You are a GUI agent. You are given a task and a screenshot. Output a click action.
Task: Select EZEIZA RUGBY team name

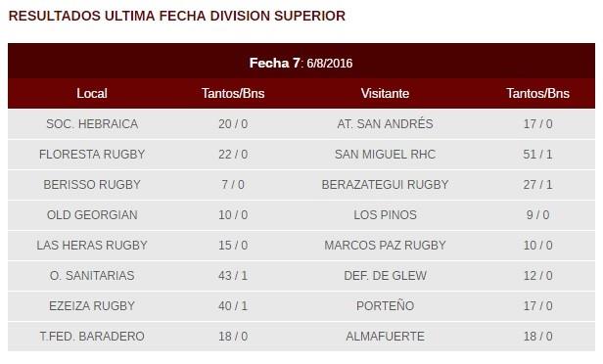92,306
